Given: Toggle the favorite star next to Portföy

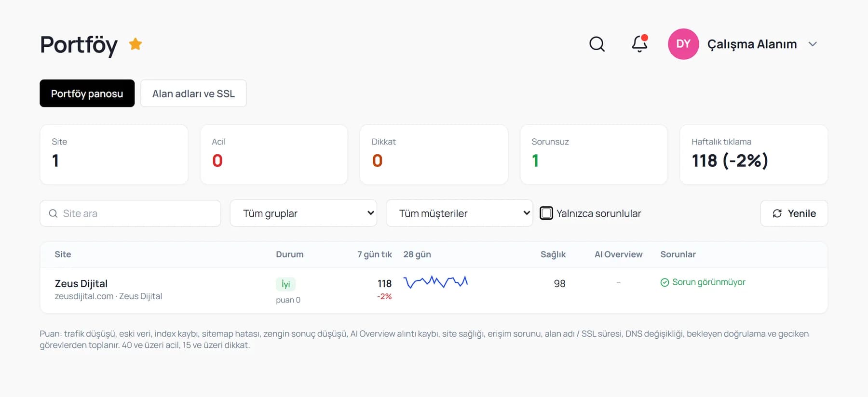Looking at the screenshot, I should (x=136, y=44).
